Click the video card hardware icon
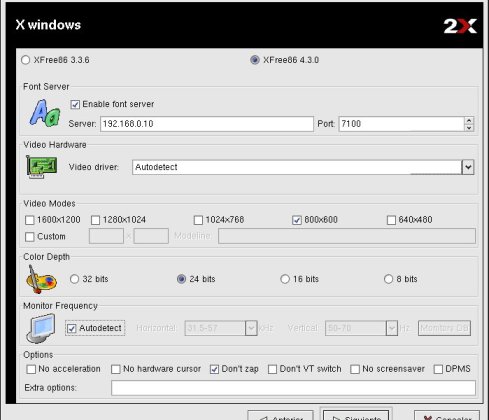489x420 pixels. (x=42, y=167)
